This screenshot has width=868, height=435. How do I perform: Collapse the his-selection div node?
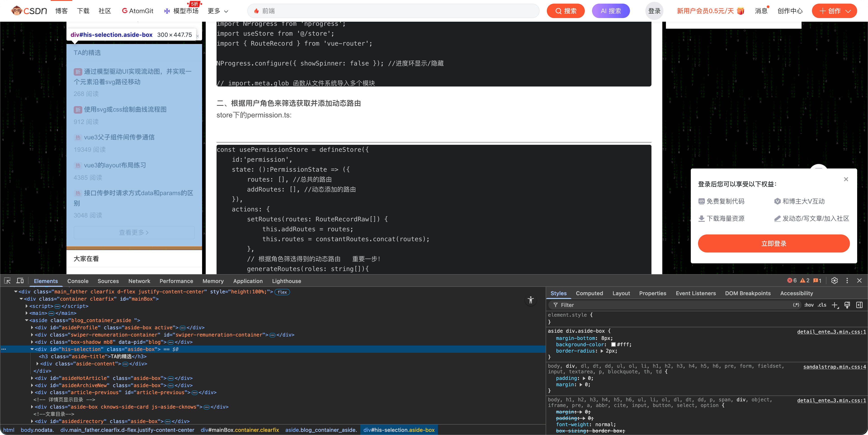pyautogui.click(x=32, y=349)
